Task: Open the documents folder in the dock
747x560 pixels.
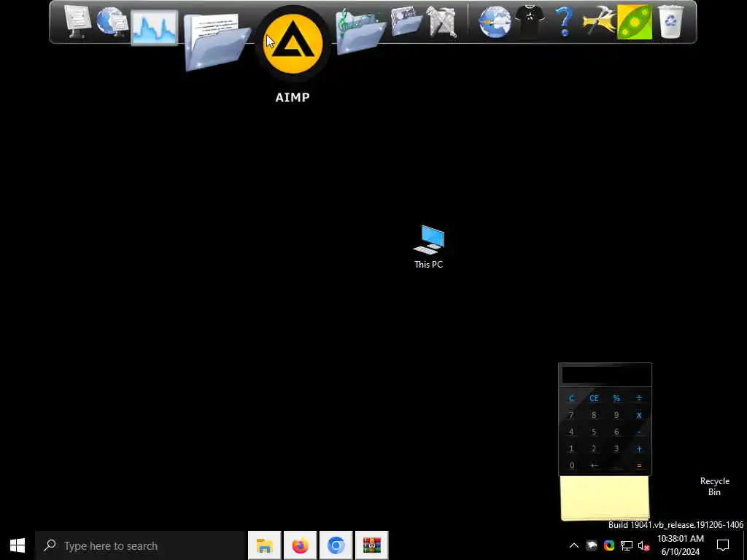Action: coord(217,42)
